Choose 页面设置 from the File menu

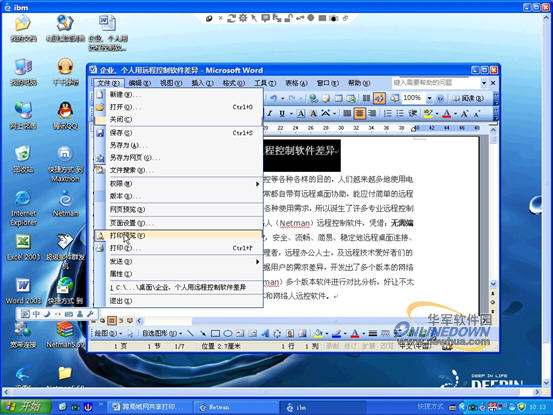pyautogui.click(x=178, y=223)
